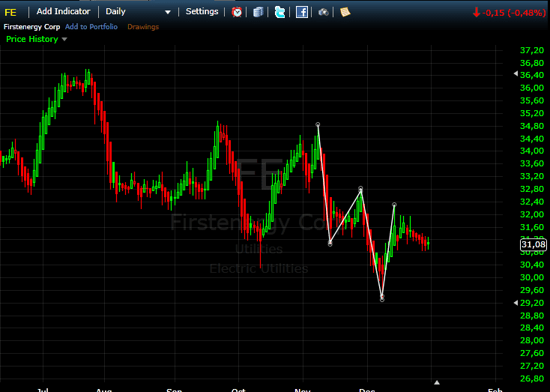550x392 pixels.
Task: Select the drawing handle at the mid-November low
Action: tap(330, 244)
